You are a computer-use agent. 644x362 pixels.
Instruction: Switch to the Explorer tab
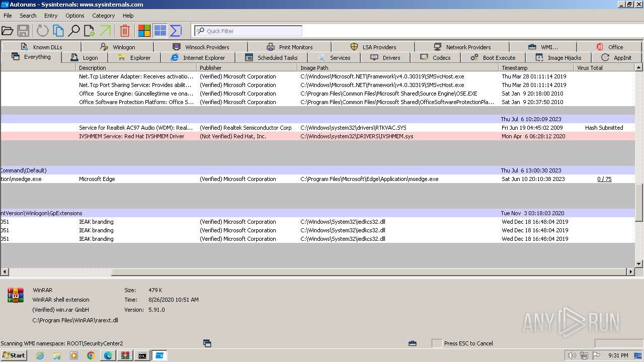pyautogui.click(x=134, y=58)
